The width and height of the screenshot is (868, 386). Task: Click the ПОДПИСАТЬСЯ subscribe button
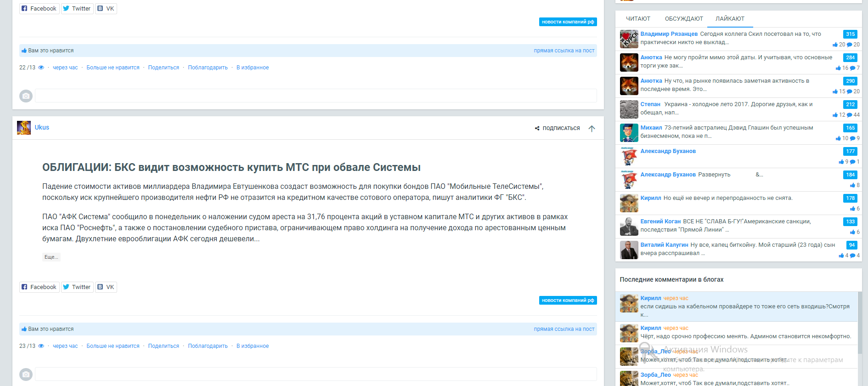coord(557,128)
